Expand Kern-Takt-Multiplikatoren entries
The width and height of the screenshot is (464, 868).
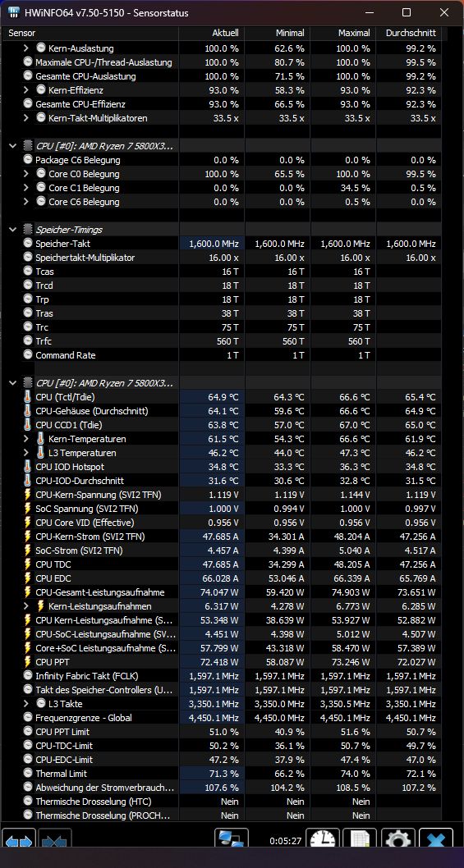[26, 117]
